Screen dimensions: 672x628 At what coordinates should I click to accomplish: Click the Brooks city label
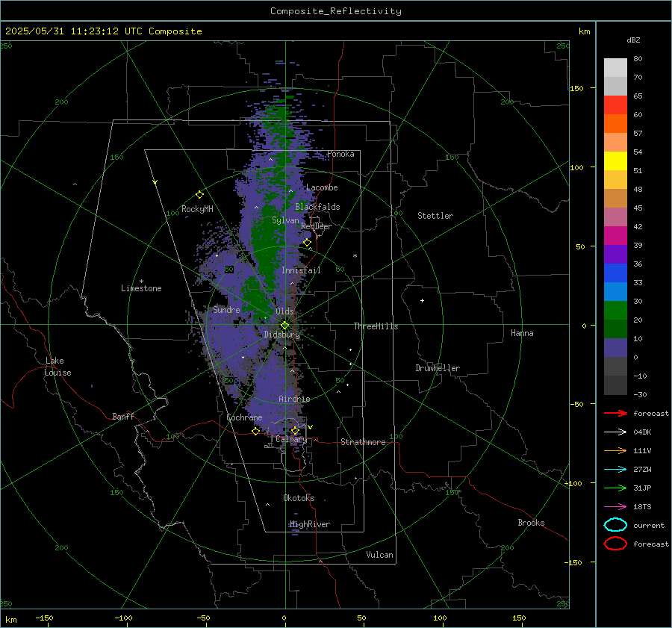pos(531,523)
